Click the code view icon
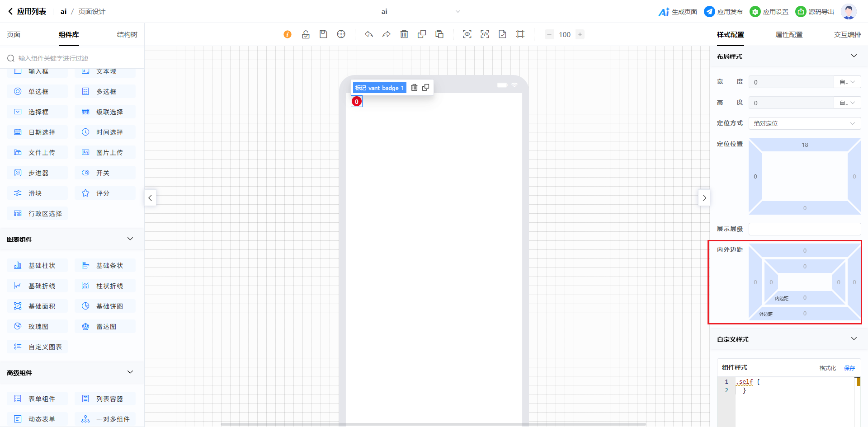 [x=485, y=34]
